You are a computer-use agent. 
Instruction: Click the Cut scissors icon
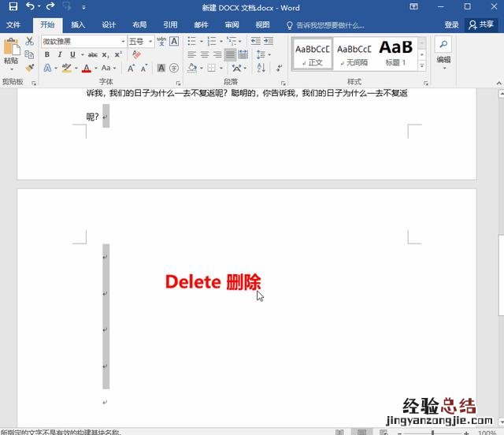pyautogui.click(x=30, y=41)
